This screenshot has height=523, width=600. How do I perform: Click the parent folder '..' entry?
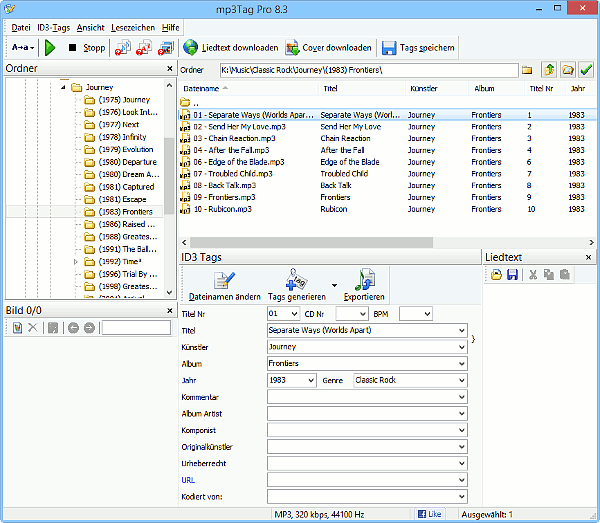[189, 103]
